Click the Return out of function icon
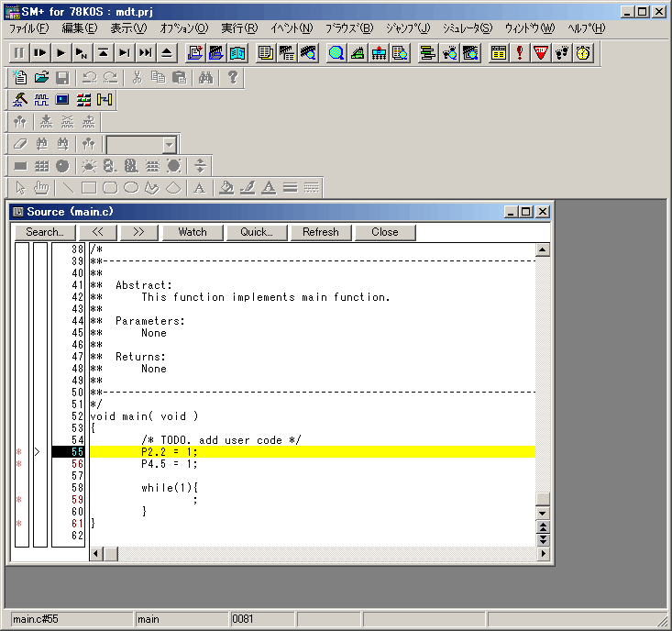The height and width of the screenshot is (631, 672). [x=103, y=53]
